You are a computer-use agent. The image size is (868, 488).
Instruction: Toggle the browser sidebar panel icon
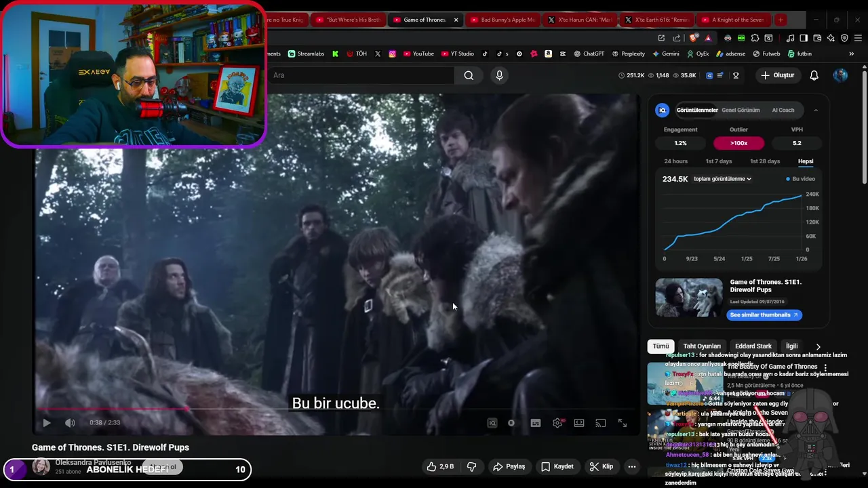[804, 38]
